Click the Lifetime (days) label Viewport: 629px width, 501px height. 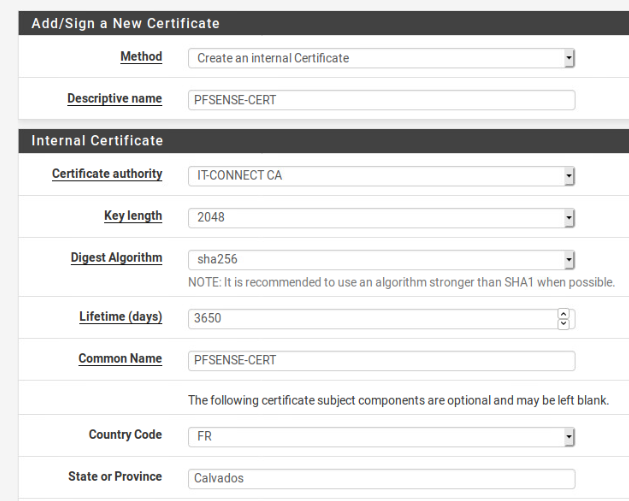[x=120, y=317]
